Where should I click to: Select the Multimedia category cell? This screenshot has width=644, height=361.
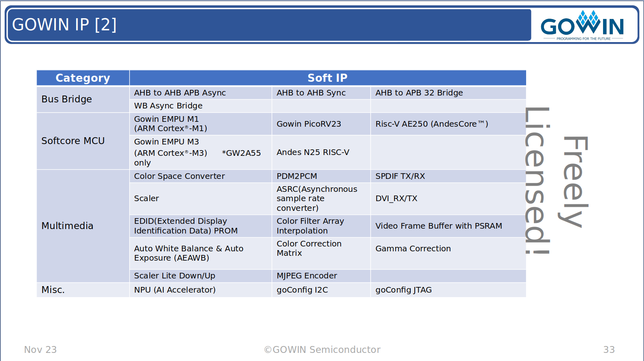[x=83, y=226]
